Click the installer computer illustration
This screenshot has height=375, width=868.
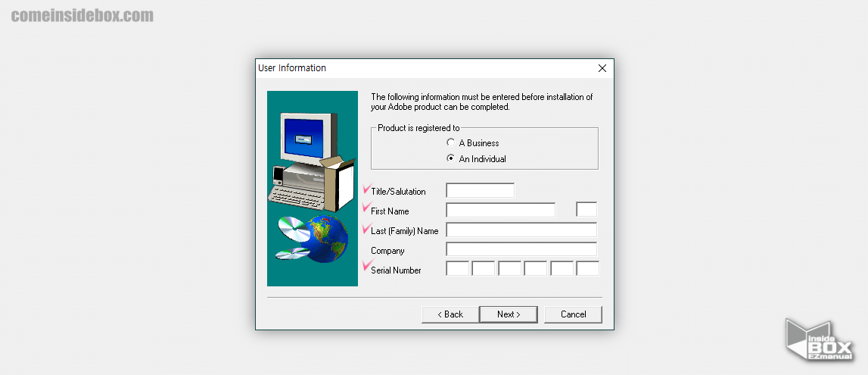[x=313, y=189]
